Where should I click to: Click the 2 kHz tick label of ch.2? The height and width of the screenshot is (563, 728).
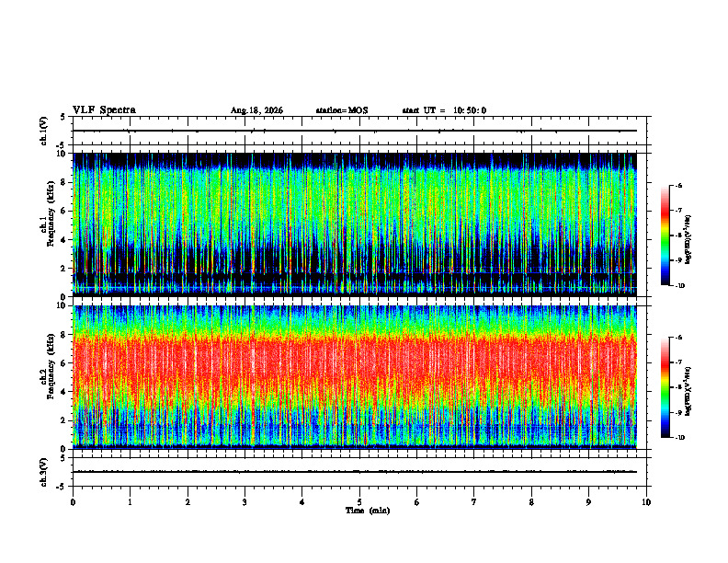click(64, 420)
